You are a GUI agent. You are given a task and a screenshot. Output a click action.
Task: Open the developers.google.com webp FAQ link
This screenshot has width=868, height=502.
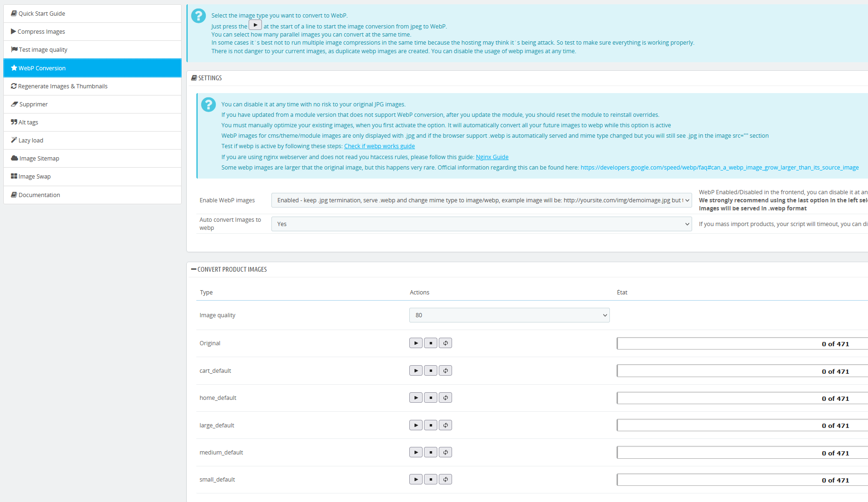coord(720,168)
